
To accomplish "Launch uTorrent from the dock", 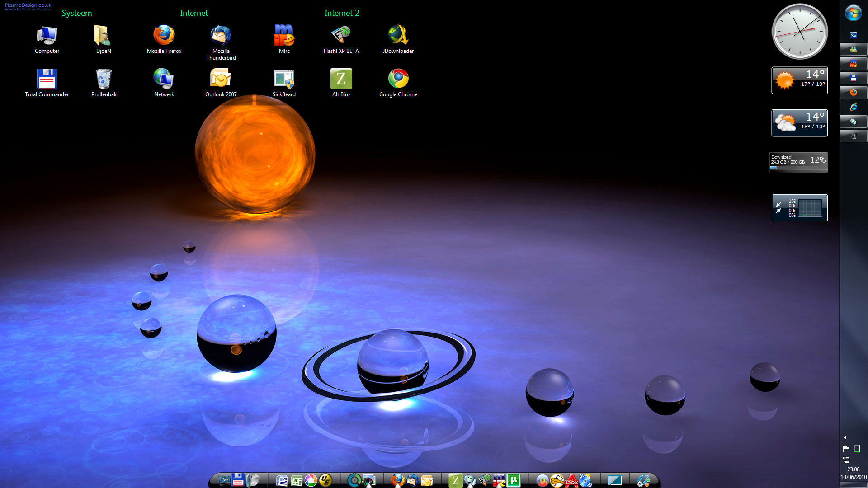I will pos(514,480).
